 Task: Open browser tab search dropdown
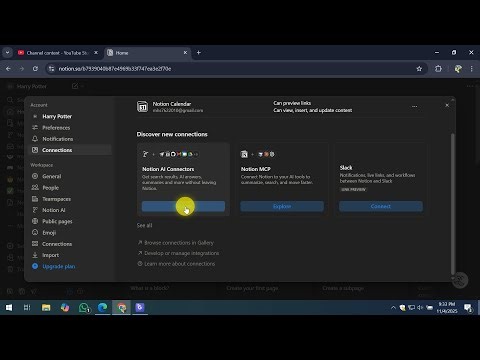click(7, 53)
